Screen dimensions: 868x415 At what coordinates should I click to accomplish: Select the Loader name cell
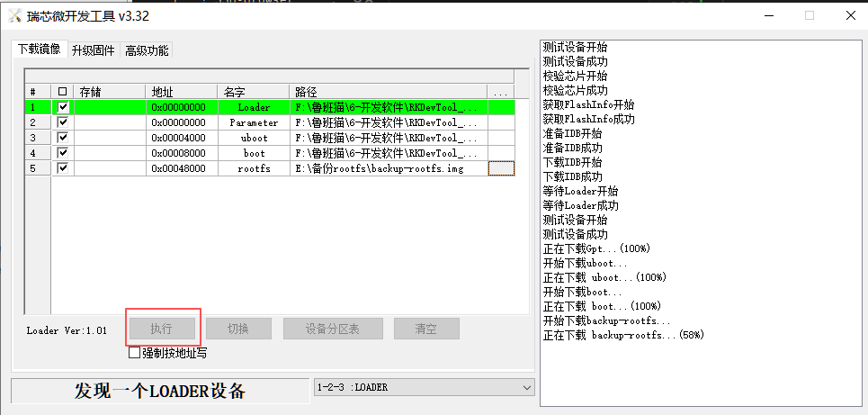[x=254, y=107]
